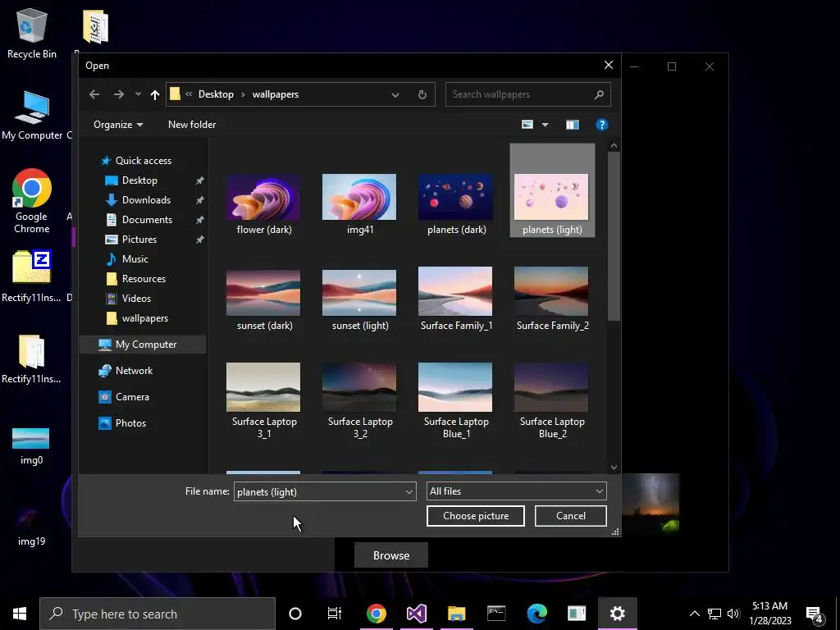The height and width of the screenshot is (630, 840).
Task: Go forward using the Forward arrow
Action: (x=118, y=94)
